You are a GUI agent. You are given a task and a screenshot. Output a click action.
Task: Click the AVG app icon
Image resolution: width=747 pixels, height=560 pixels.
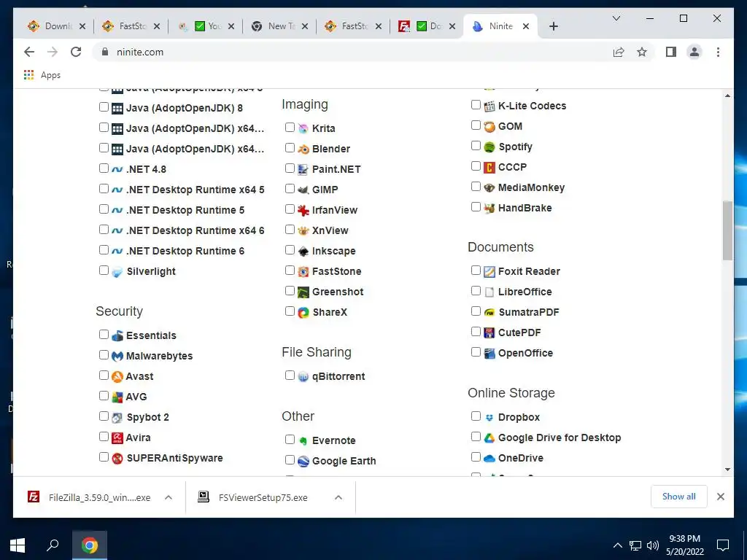pyautogui.click(x=117, y=397)
